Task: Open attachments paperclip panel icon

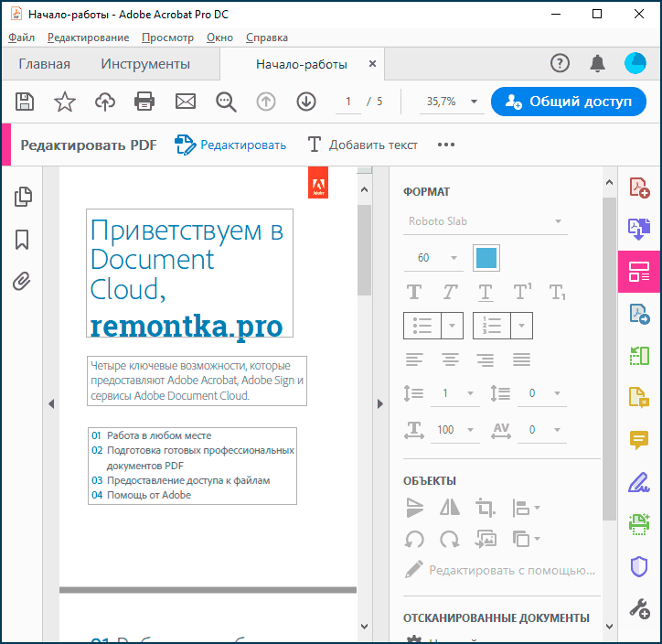Action: pyautogui.click(x=22, y=281)
